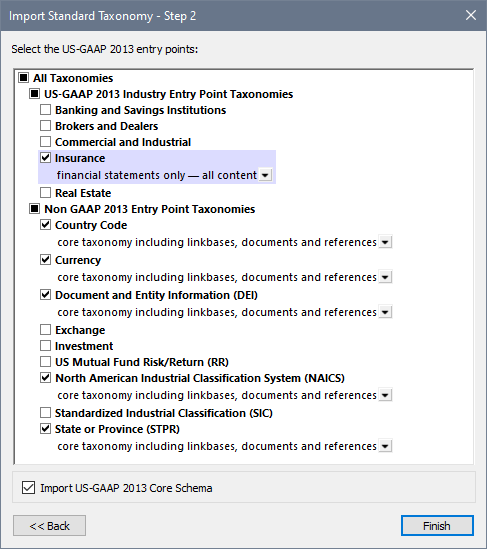Expand the Country Code options dropdown arrow
The width and height of the screenshot is (487, 549).
[x=385, y=242]
